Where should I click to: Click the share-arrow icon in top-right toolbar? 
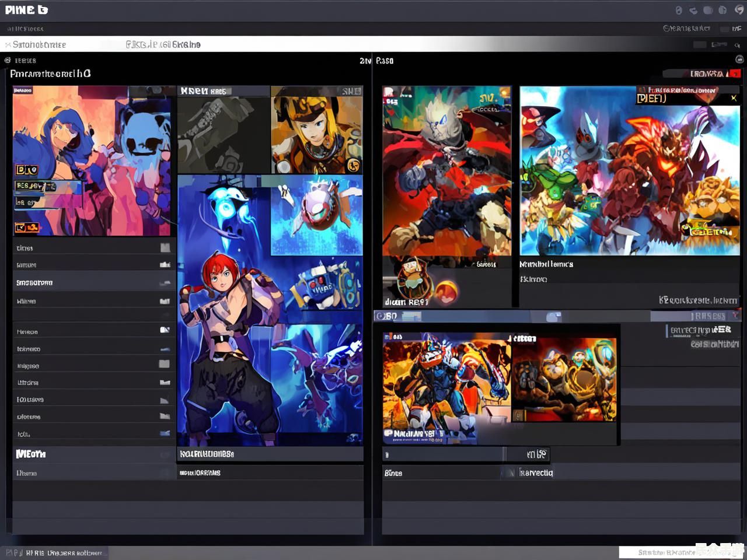(x=693, y=10)
